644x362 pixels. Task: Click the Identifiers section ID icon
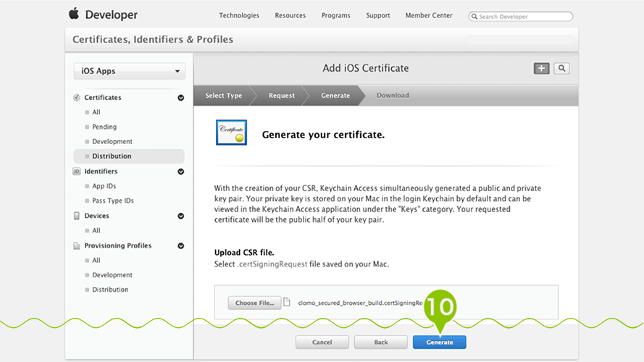pos(76,172)
